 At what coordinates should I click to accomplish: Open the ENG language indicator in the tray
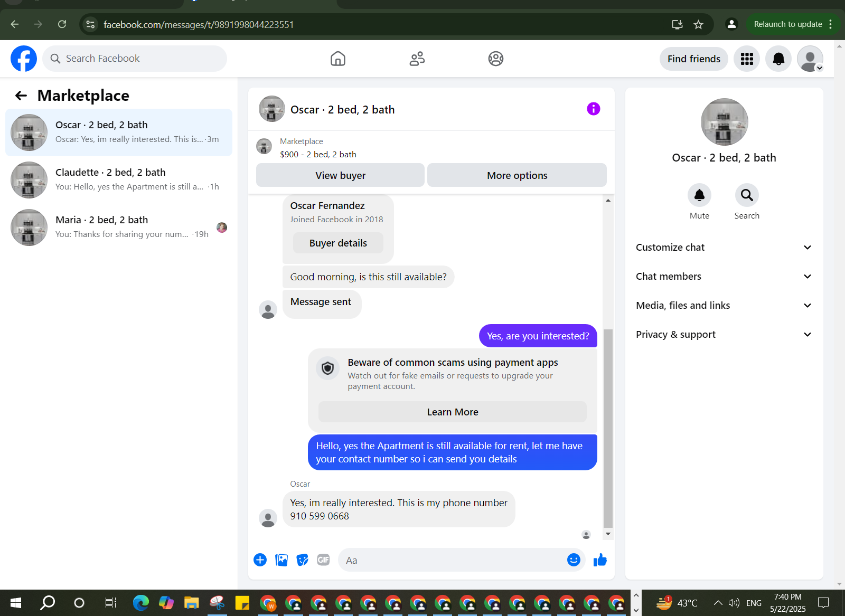(x=754, y=603)
